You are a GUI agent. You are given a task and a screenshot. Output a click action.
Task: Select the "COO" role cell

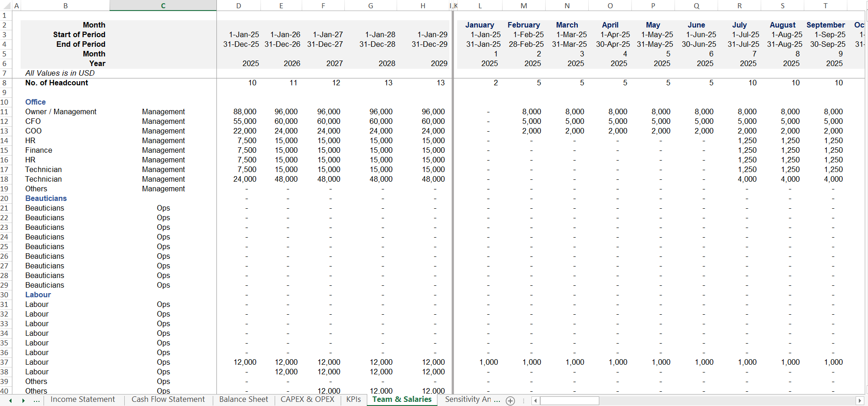pyautogui.click(x=33, y=131)
